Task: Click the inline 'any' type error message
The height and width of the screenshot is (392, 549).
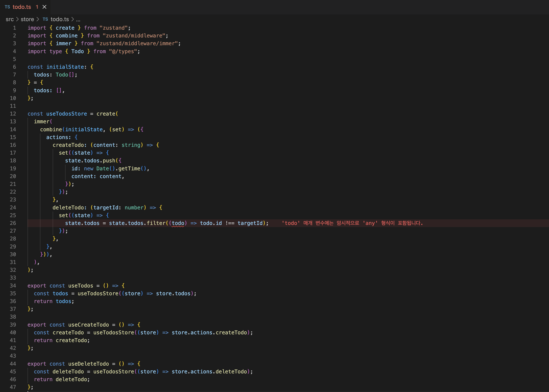Action: [352, 223]
